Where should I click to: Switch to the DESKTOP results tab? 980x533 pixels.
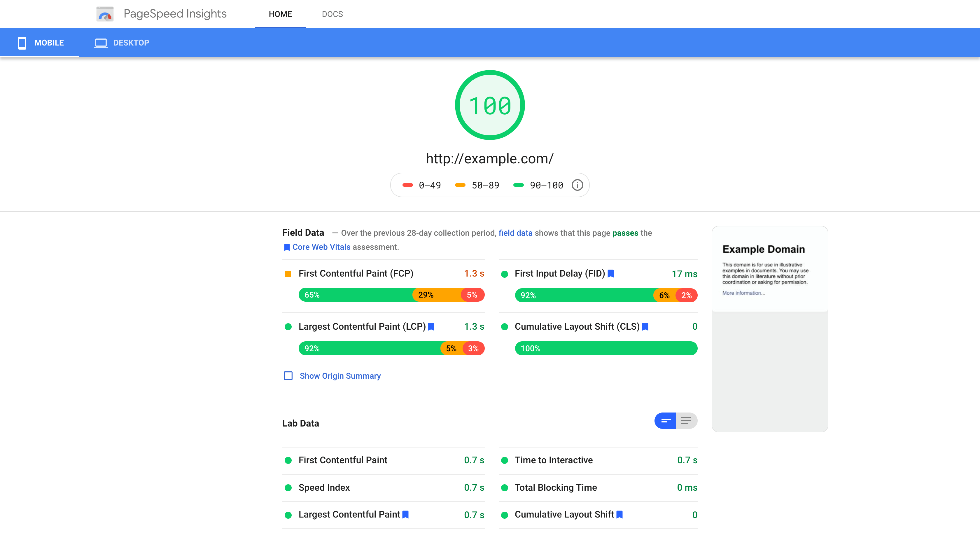(x=122, y=43)
